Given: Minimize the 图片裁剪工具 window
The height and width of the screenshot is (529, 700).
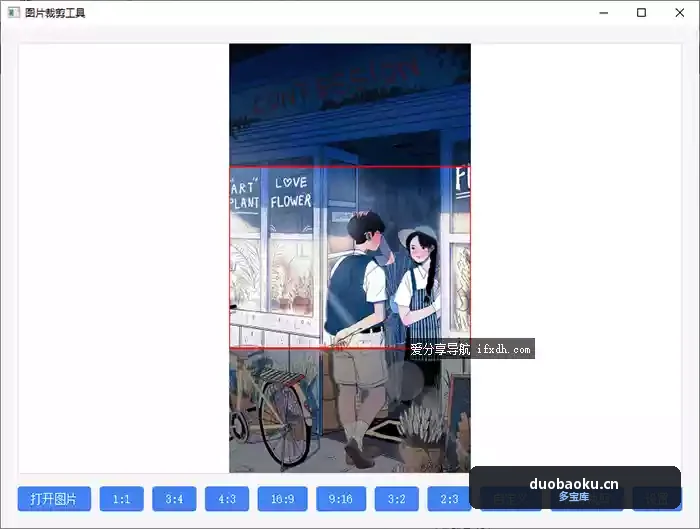Looking at the screenshot, I should coord(604,13).
